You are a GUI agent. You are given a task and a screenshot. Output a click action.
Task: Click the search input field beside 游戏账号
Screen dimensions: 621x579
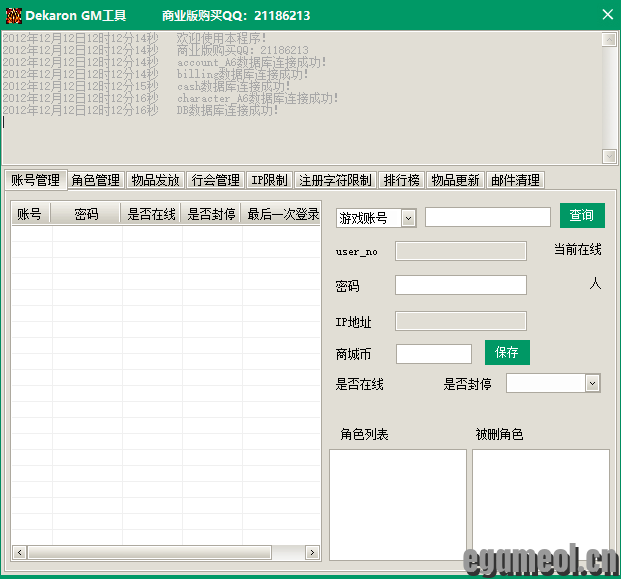point(487,217)
